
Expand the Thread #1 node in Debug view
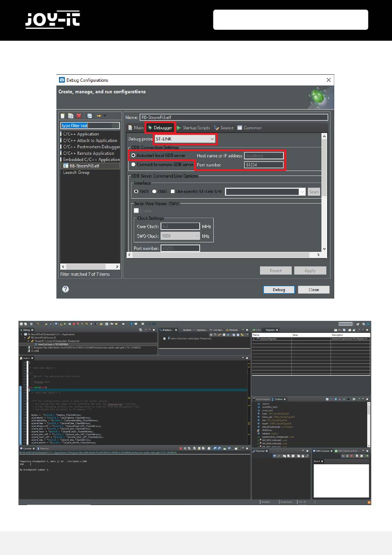(29, 341)
